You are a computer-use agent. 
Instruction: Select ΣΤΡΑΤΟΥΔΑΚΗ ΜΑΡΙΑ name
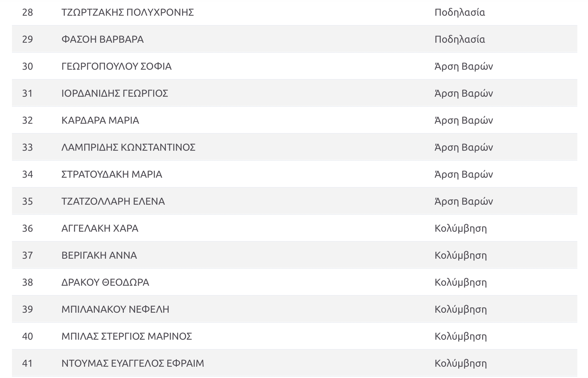[112, 174]
